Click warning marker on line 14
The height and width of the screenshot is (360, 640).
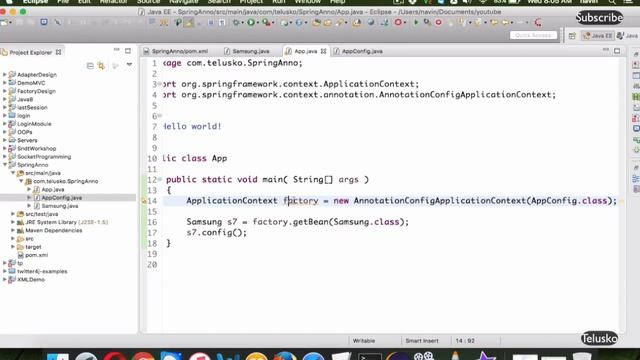(x=144, y=200)
